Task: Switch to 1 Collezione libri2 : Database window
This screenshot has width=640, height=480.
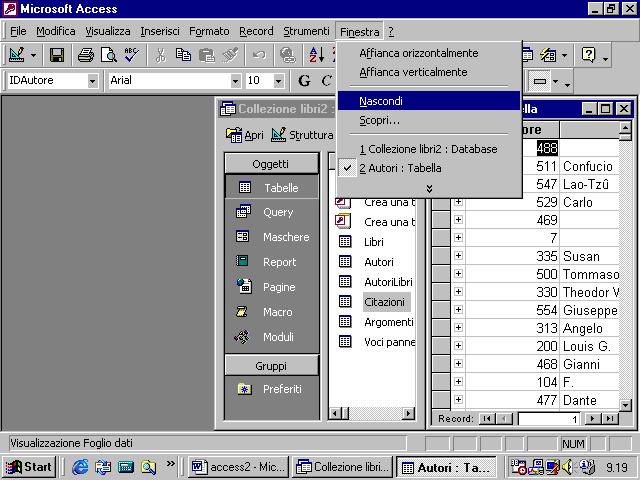Action: pos(429,149)
